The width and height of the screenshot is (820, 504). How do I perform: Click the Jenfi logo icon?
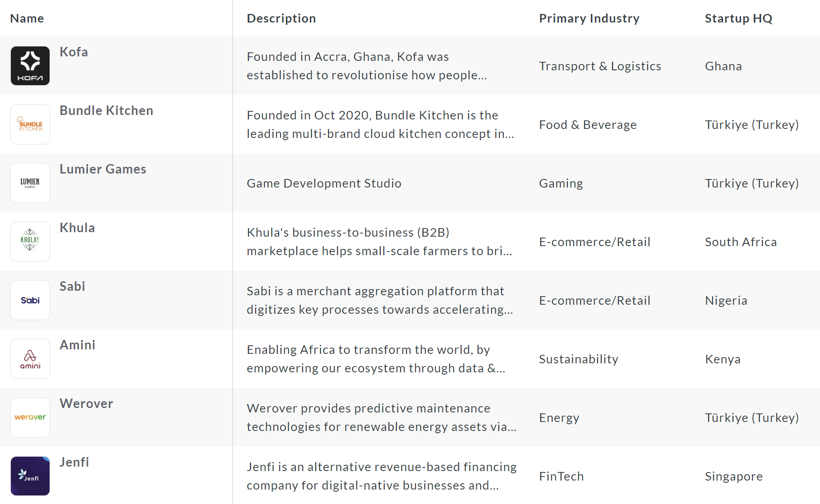(x=30, y=476)
